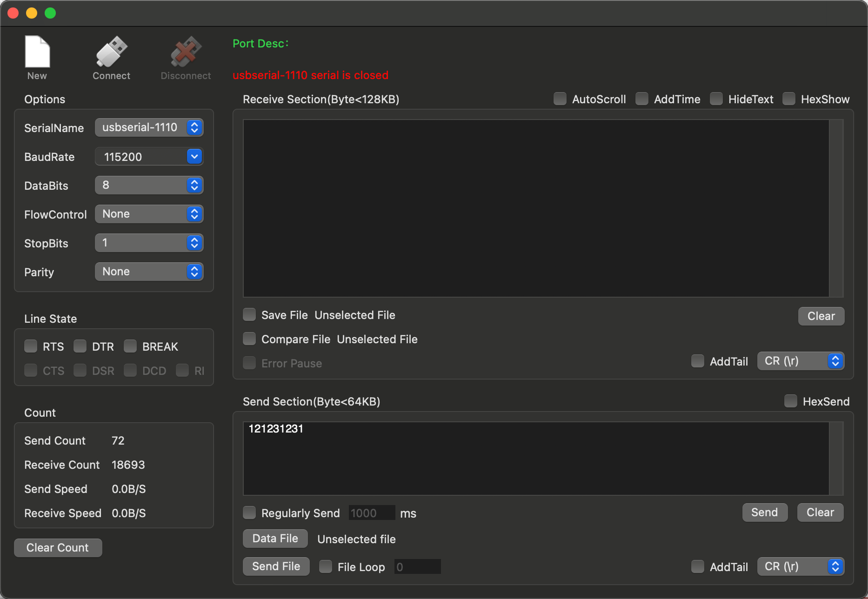Open receive section AddTail CR dropdown
868x599 pixels.
click(x=801, y=361)
